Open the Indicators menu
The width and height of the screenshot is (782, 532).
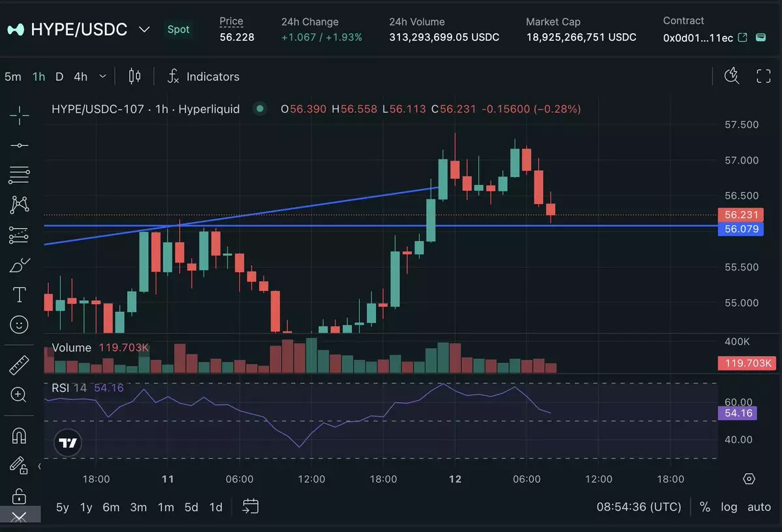[x=203, y=76]
